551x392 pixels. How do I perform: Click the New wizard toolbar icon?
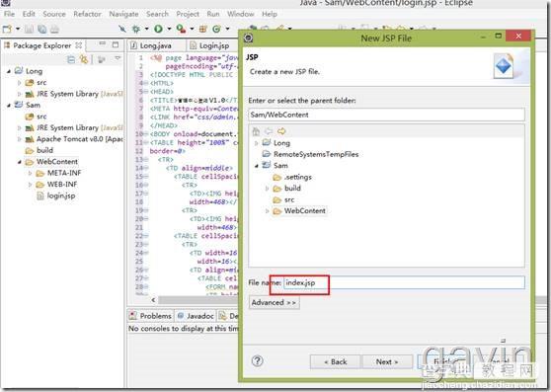[x=7, y=30]
